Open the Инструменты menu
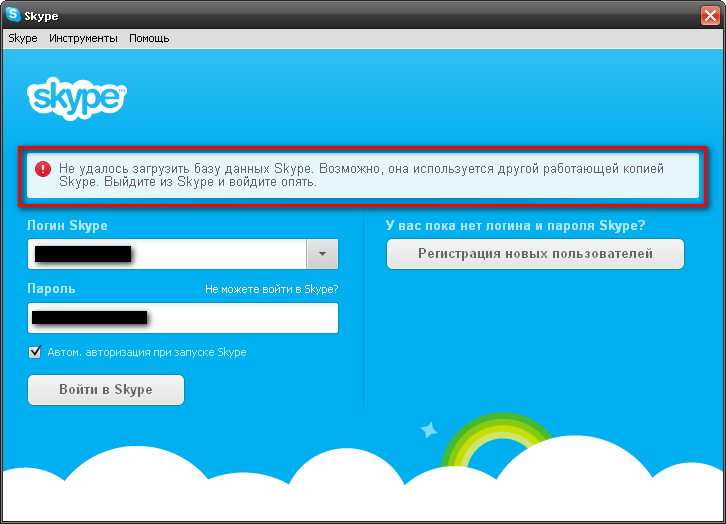This screenshot has width=726, height=524. (x=83, y=38)
